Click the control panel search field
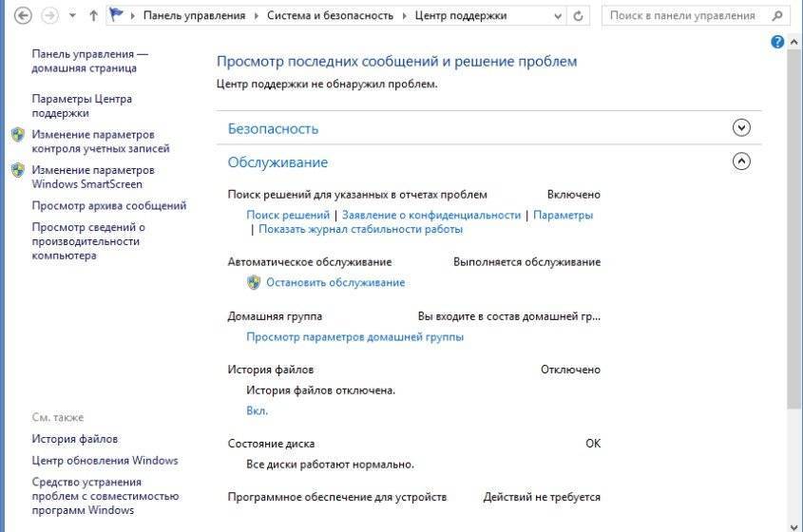The image size is (803, 532). click(679, 16)
